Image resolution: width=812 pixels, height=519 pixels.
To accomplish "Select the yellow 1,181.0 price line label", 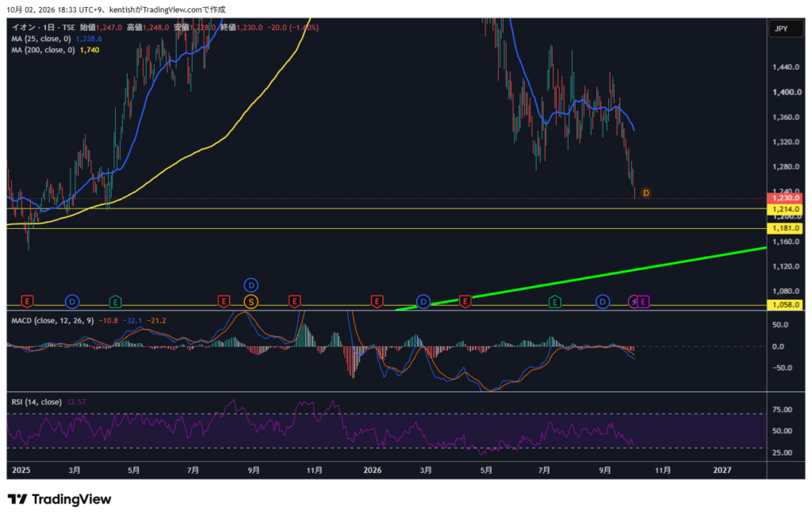I will [786, 228].
